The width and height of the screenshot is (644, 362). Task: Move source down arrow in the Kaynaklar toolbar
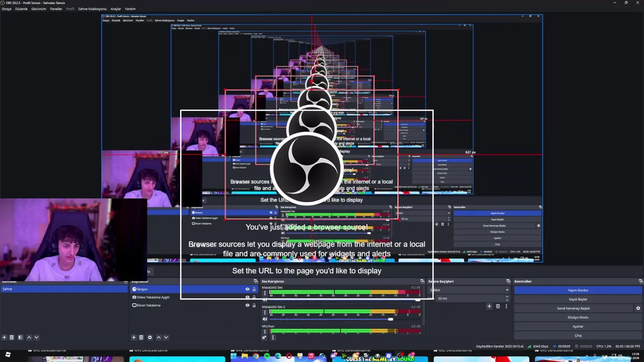click(166, 337)
